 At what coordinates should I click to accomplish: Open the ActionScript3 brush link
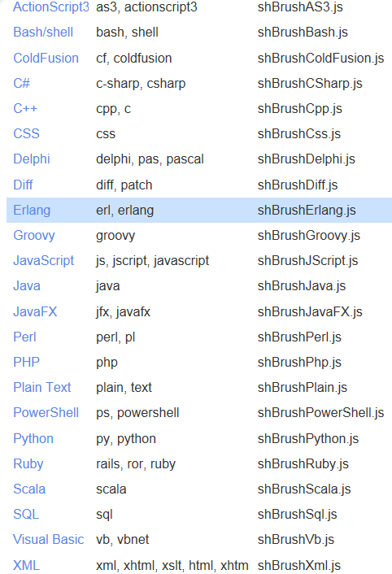[51, 7]
